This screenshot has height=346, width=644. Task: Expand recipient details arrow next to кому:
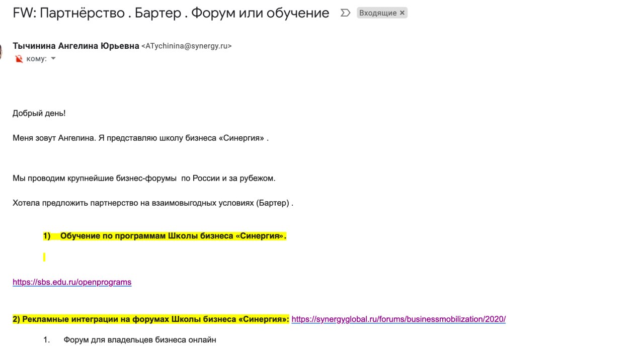pos(53,58)
